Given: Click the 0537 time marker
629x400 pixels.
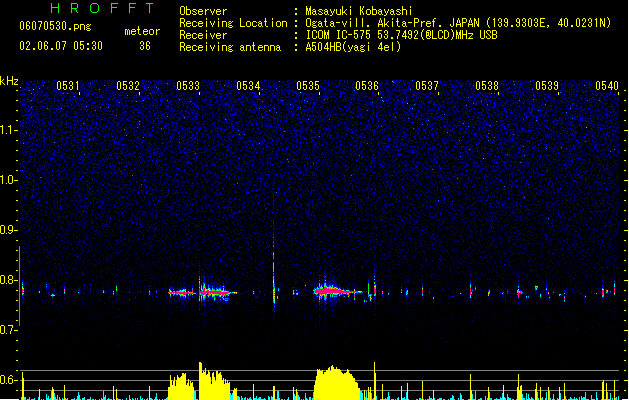Looking at the screenshot, I should coord(427,86).
